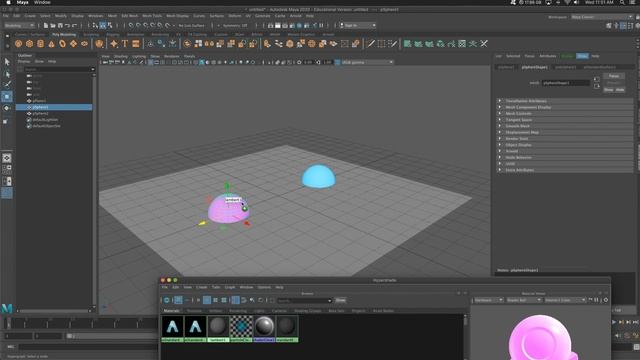The image size is (640, 360).
Task: Switch to the Materials tab in Hypershade
Action: click(171, 311)
